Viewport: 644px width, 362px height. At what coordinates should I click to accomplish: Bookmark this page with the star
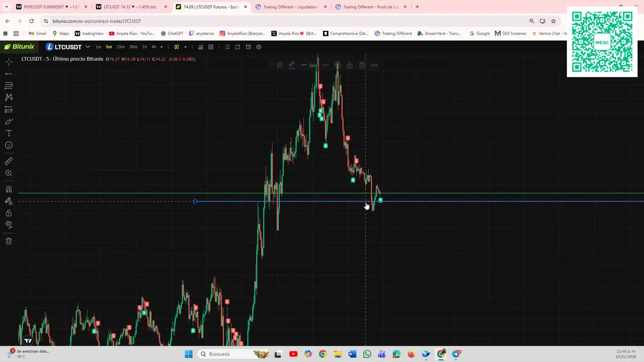click(x=553, y=21)
